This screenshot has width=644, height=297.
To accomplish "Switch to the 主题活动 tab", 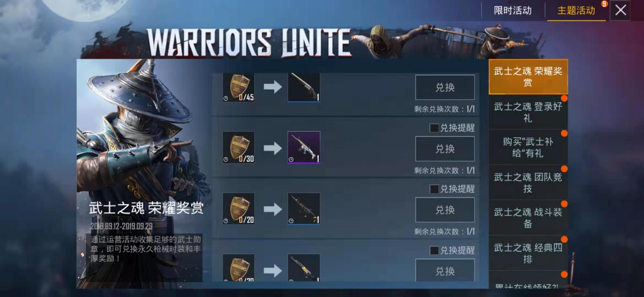I will click(576, 11).
